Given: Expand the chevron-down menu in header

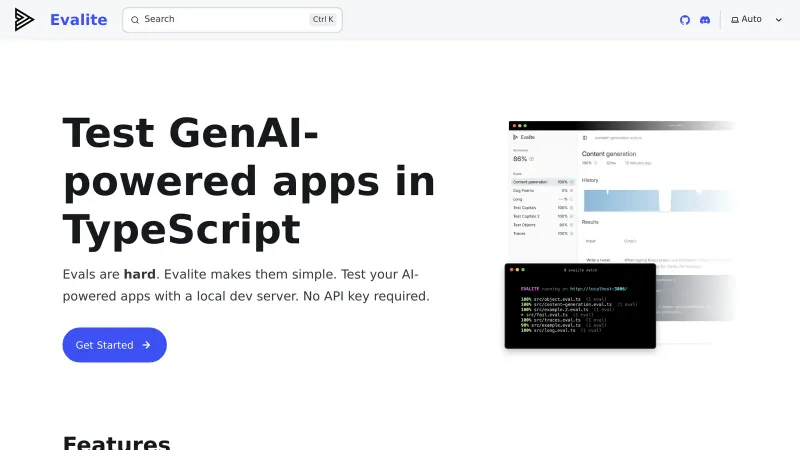Looking at the screenshot, I should click(x=778, y=20).
